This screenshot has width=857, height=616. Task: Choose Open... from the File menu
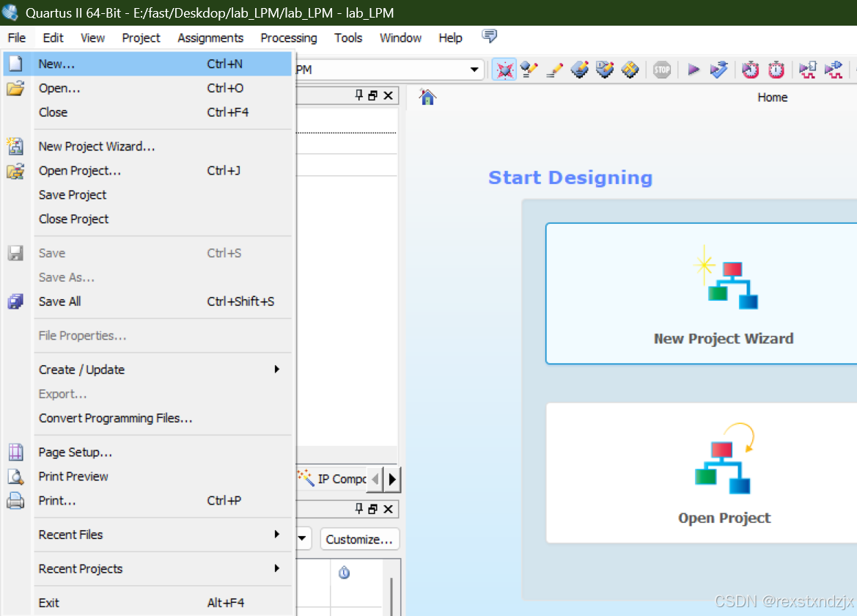pyautogui.click(x=147, y=88)
